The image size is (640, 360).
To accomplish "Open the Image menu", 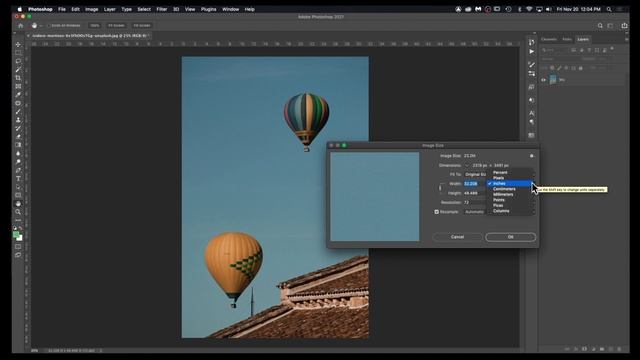I will pyautogui.click(x=91, y=9).
